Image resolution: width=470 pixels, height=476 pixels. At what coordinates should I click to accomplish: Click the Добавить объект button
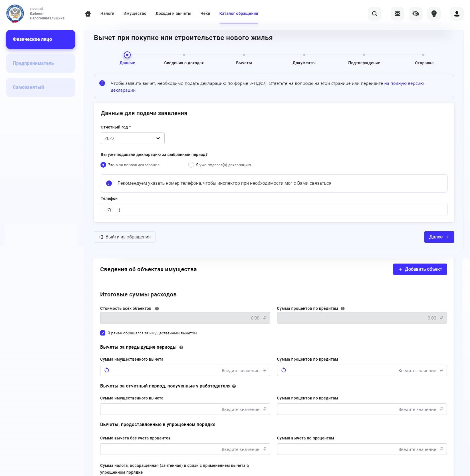point(420,269)
